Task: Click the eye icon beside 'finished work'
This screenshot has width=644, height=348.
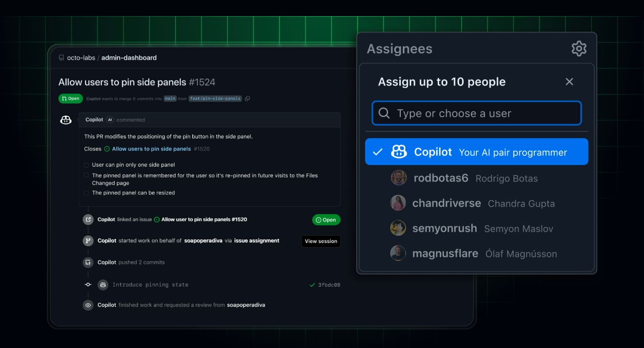Action: (88, 305)
